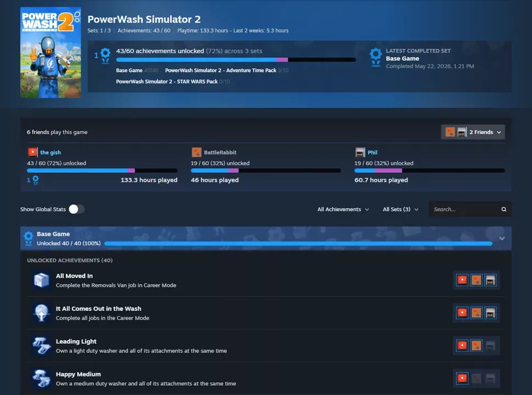Click BattleRabbit's avatar on It All Comes Out row
The height and width of the screenshot is (395, 532).
(x=477, y=313)
